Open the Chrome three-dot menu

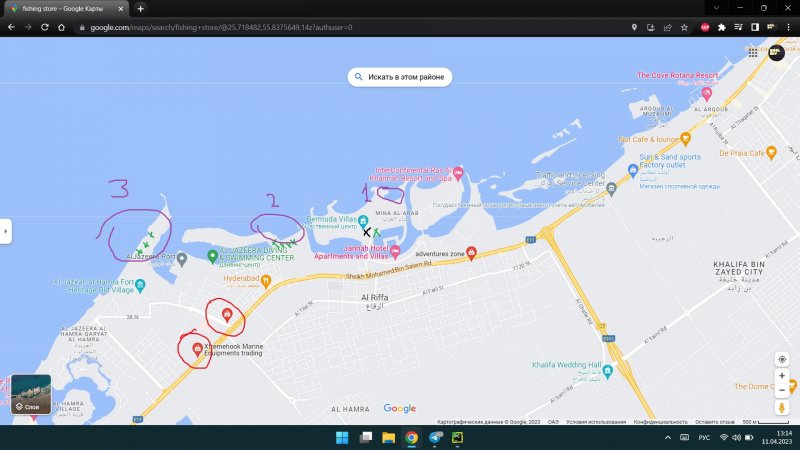pos(787,27)
